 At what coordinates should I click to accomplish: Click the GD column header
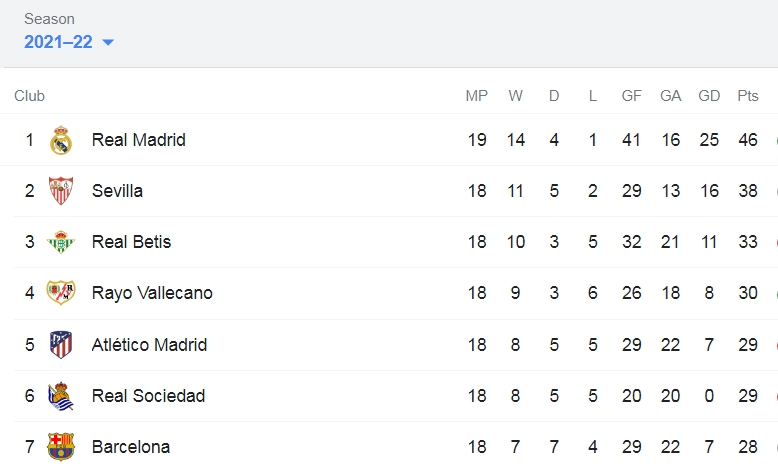pos(709,96)
